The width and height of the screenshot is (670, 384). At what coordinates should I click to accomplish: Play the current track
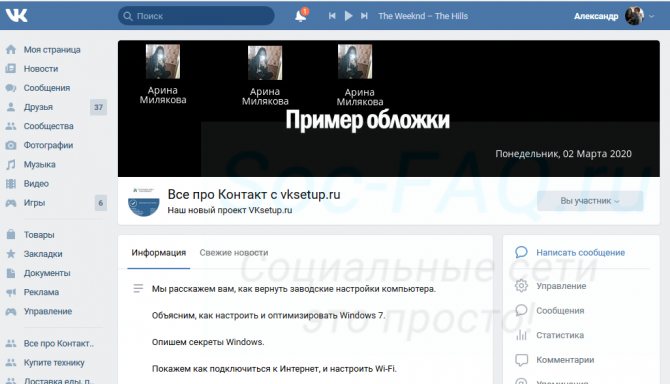348,16
